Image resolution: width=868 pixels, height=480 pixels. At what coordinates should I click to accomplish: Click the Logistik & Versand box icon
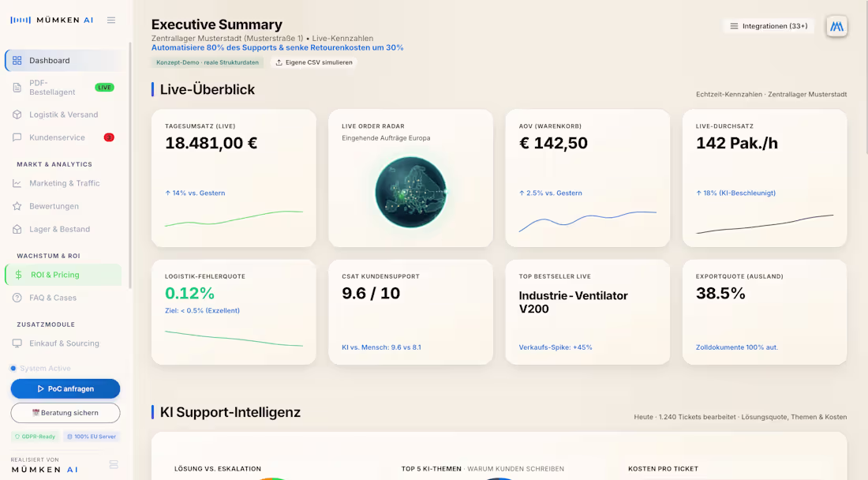pyautogui.click(x=17, y=114)
